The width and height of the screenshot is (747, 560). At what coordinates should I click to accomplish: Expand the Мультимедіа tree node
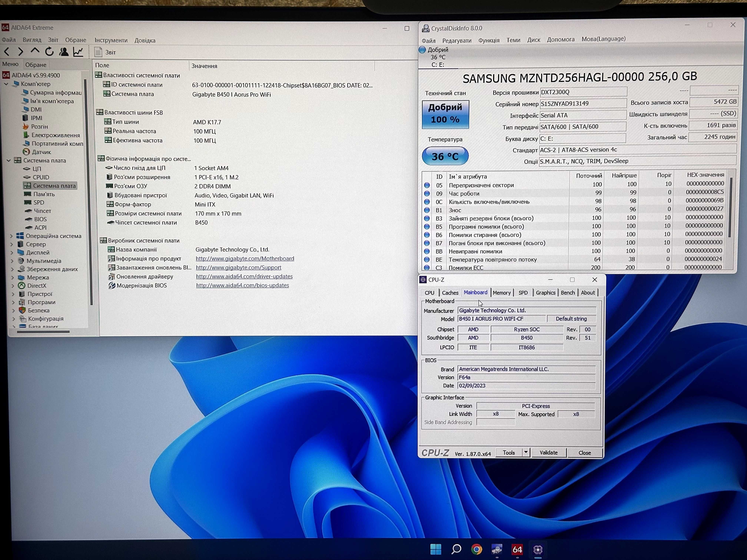(x=12, y=261)
